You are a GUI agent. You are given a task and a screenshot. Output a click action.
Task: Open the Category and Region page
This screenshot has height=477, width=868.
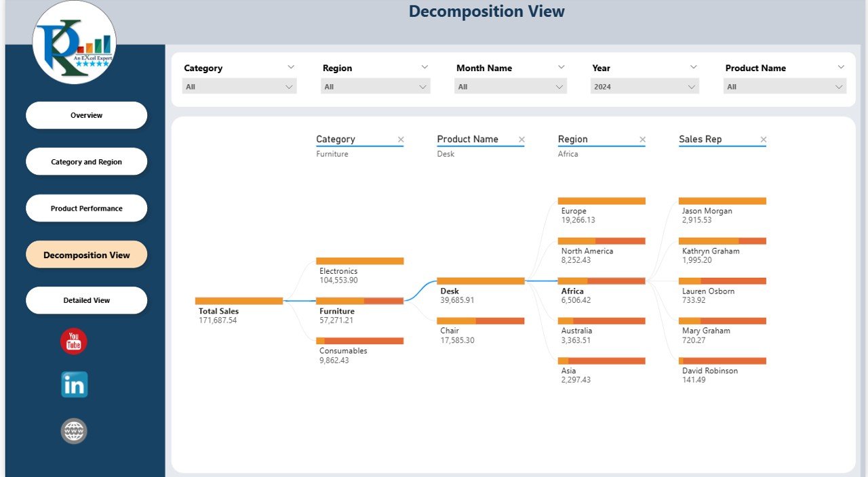(x=87, y=162)
